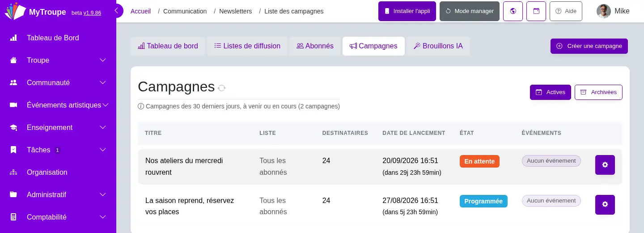Click the Date de lancement column header

[414, 133]
